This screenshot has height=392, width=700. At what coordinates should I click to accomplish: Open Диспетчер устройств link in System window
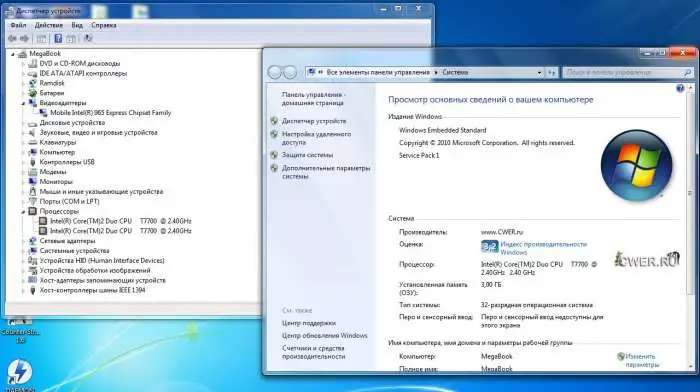[x=314, y=121]
